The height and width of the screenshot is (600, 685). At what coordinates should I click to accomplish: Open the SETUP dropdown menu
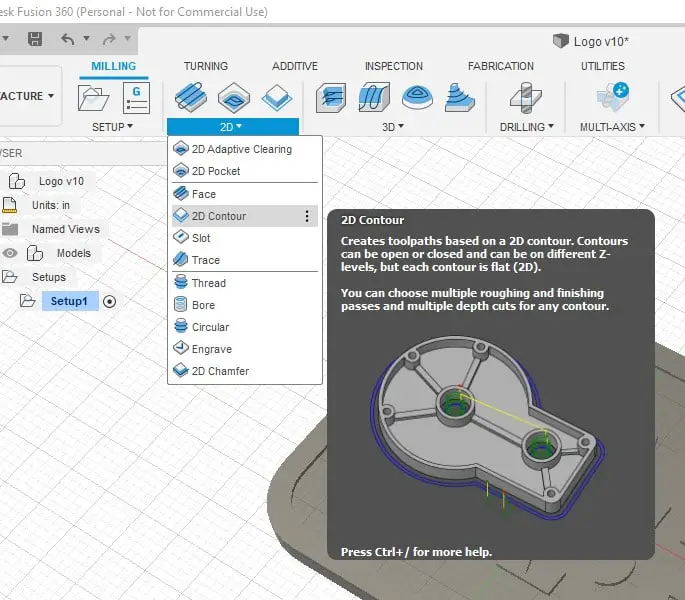click(x=112, y=127)
